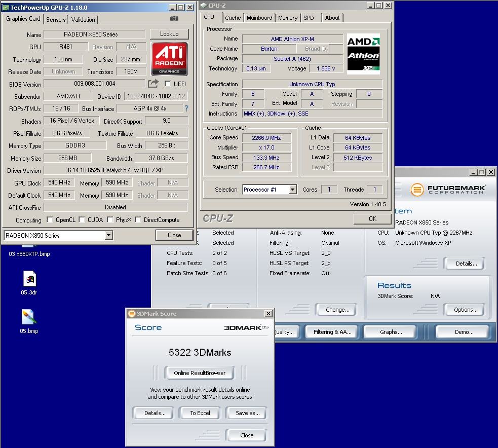Screen dimensions: 498x448
Task: Click the GPU Name field RADEON X850 Series
Action: tap(94, 34)
